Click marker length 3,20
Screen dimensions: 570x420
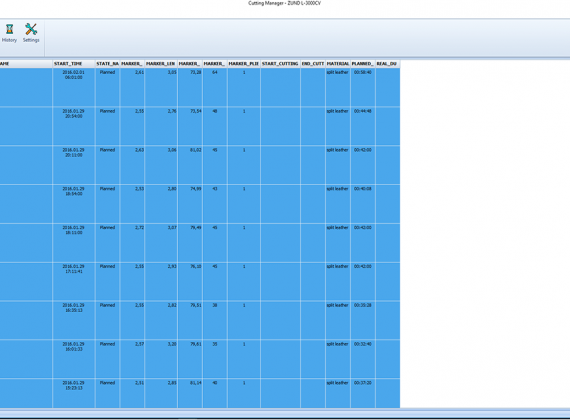(172, 344)
